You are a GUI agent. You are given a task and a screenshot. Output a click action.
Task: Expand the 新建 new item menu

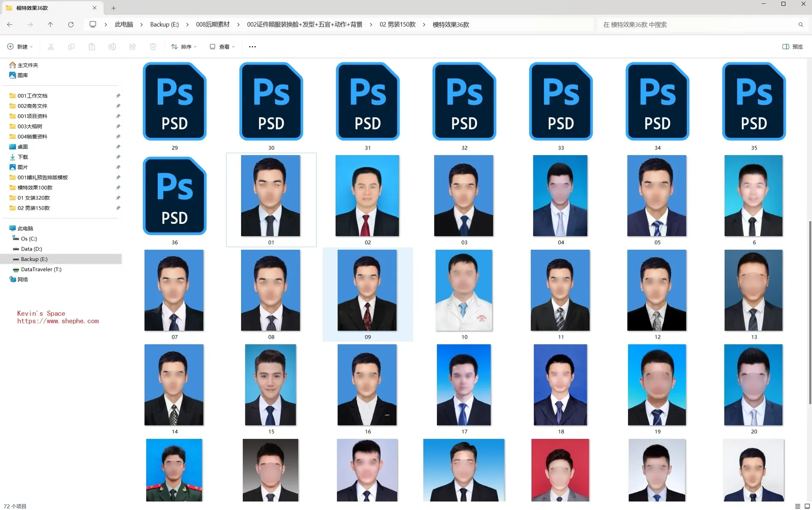(x=19, y=47)
